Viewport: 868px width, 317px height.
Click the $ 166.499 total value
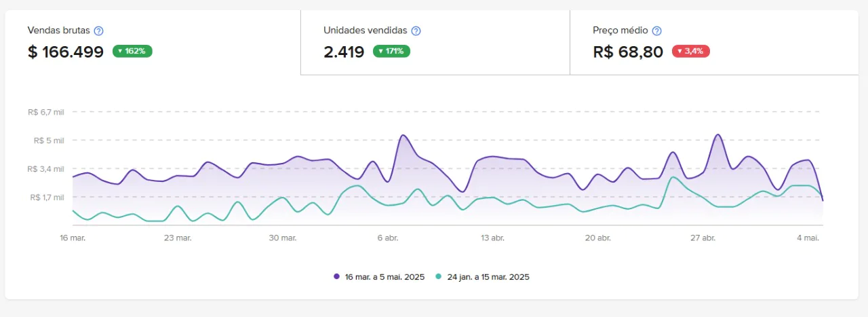tap(66, 52)
